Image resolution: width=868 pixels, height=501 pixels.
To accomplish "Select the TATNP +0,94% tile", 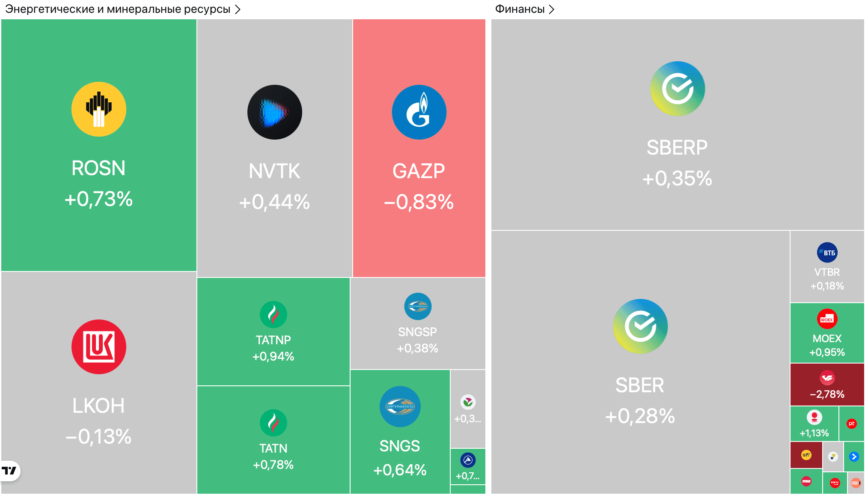I will 273,332.
